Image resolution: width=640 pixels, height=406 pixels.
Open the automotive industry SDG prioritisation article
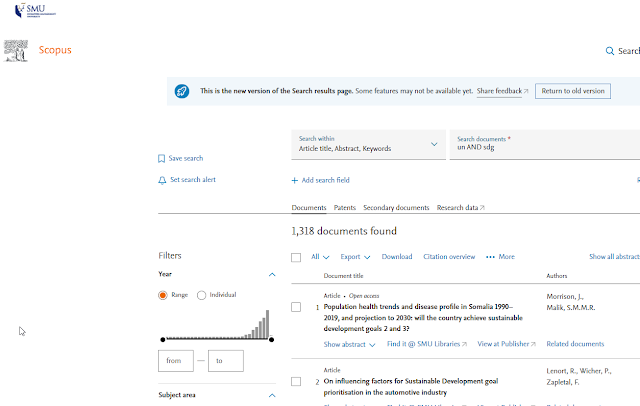click(x=411, y=387)
